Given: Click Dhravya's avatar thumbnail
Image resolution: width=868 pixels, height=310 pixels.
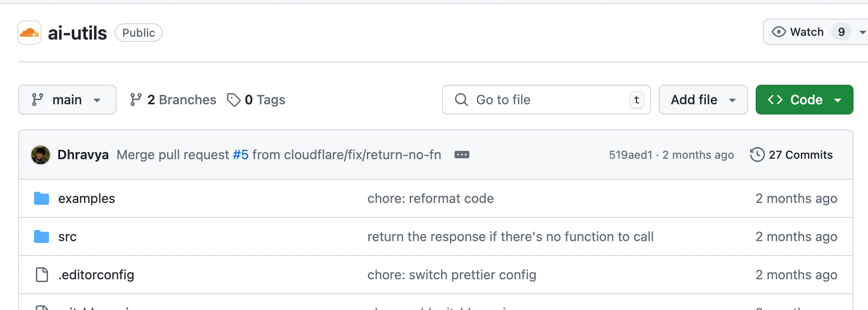Looking at the screenshot, I should [41, 155].
